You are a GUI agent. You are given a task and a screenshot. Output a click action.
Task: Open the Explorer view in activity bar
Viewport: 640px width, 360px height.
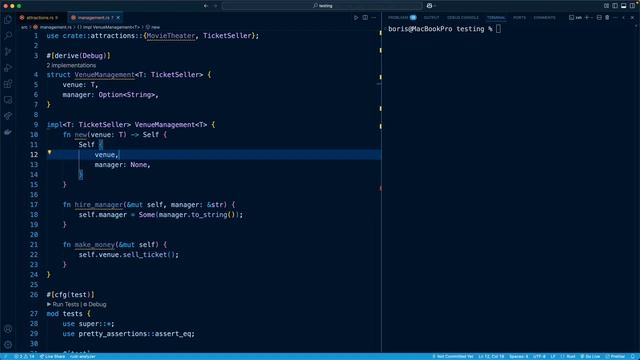pos(8,20)
